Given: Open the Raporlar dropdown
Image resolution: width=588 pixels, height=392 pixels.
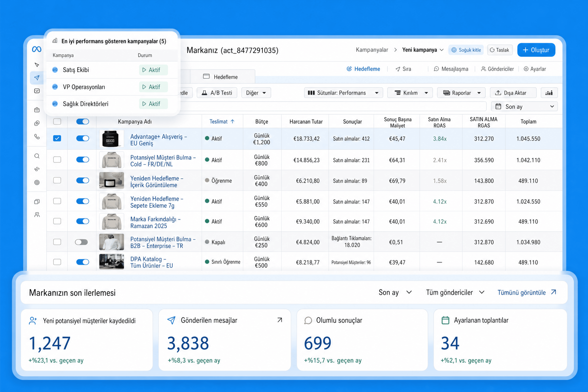Looking at the screenshot, I should pos(461,93).
